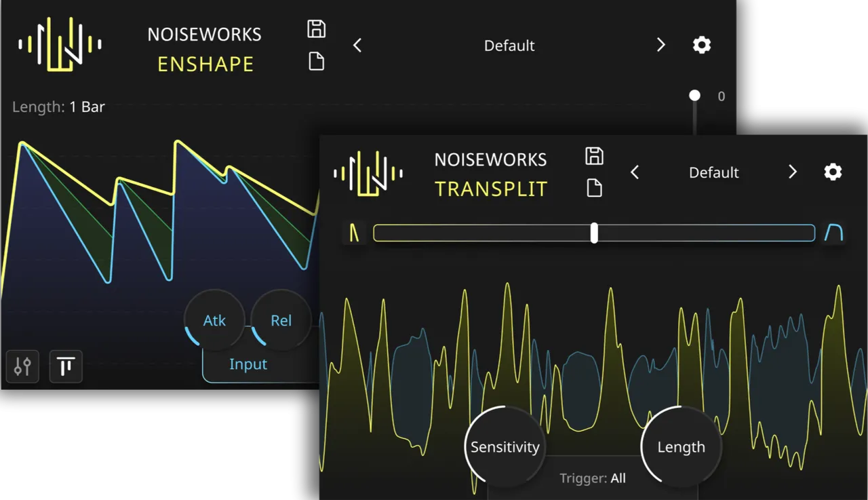The height and width of the screenshot is (500, 868).
Task: Click the Transplit transient/sustain balance slider handle
Action: click(594, 233)
